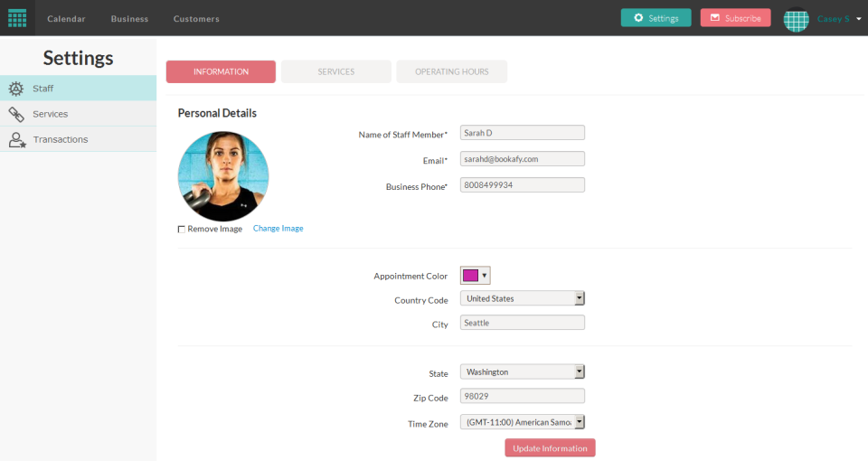Click the Subscribe button
Viewport: 868px width, 461px height.
(x=735, y=18)
